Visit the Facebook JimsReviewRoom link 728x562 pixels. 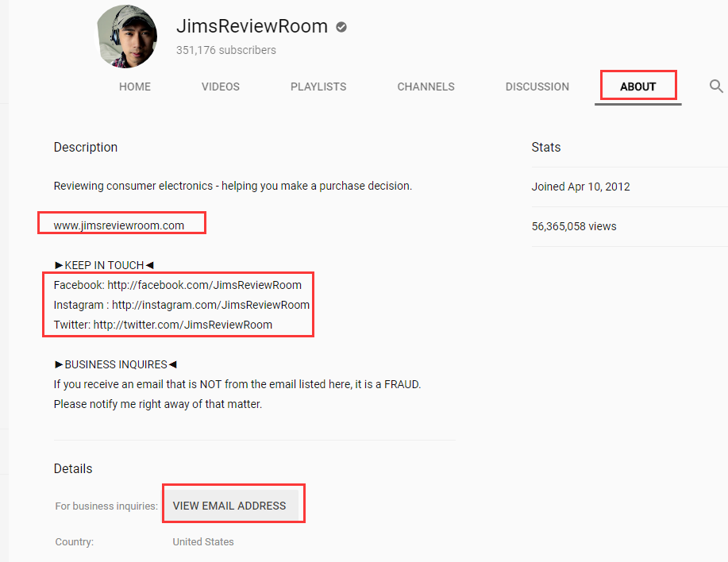(x=204, y=285)
